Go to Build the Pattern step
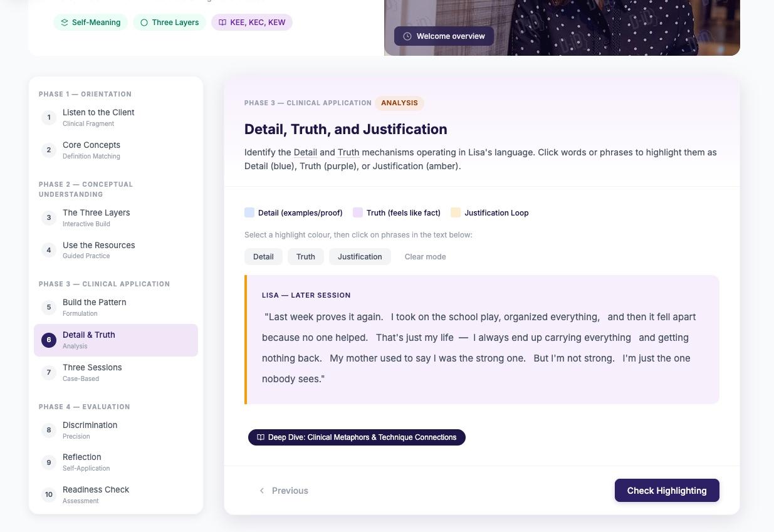The width and height of the screenshot is (774, 532). pos(94,307)
